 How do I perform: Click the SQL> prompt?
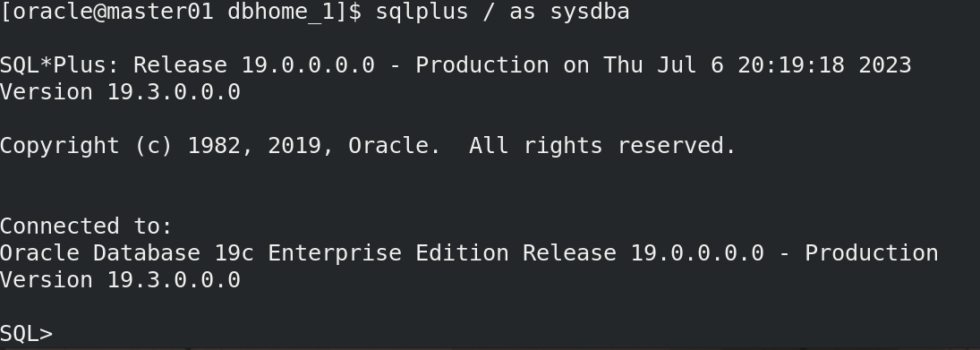26,334
